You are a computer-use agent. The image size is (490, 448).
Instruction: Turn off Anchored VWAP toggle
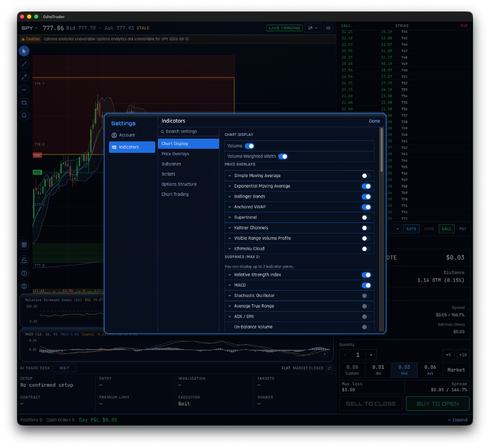pos(366,207)
